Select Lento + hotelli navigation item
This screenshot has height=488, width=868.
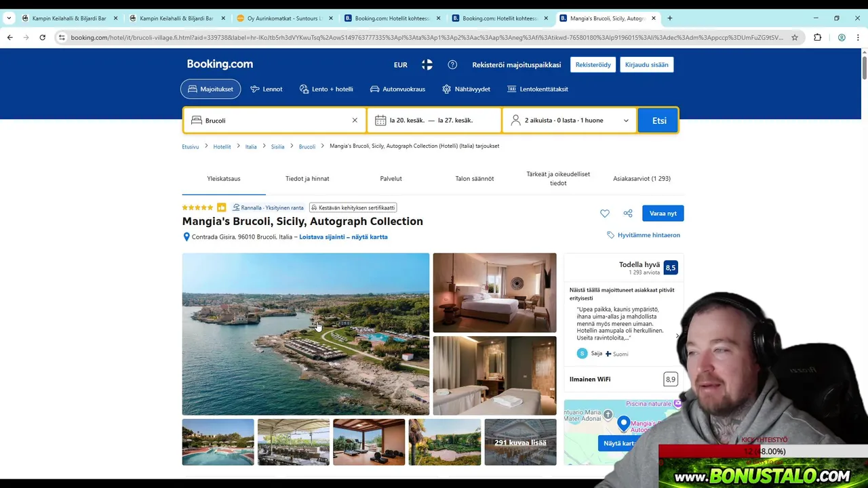(x=326, y=89)
